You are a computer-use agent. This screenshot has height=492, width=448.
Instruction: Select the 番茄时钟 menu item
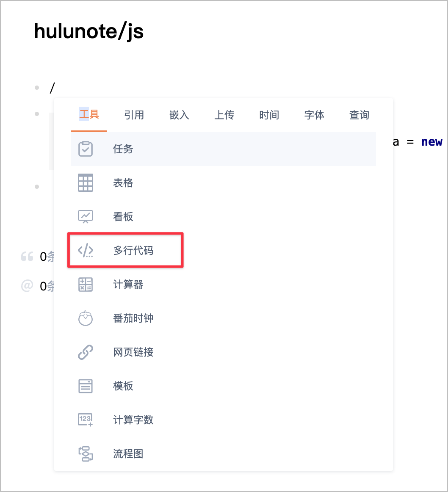(133, 318)
